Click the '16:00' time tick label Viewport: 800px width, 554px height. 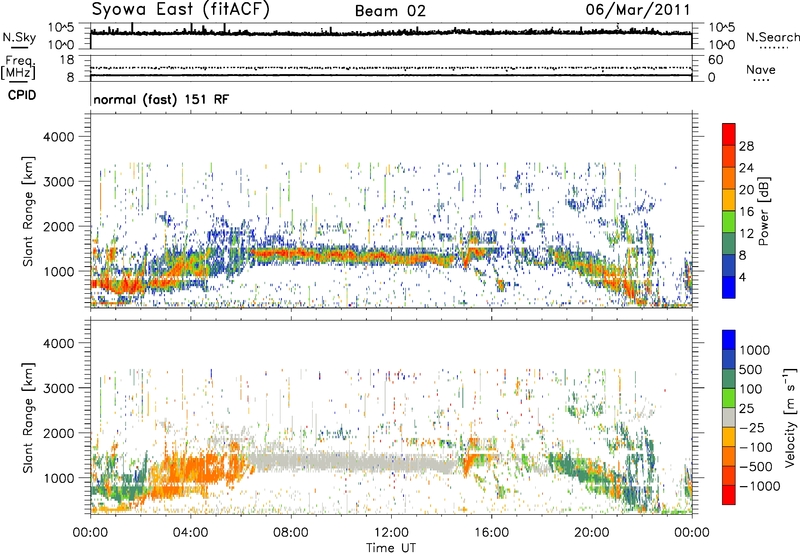click(491, 533)
